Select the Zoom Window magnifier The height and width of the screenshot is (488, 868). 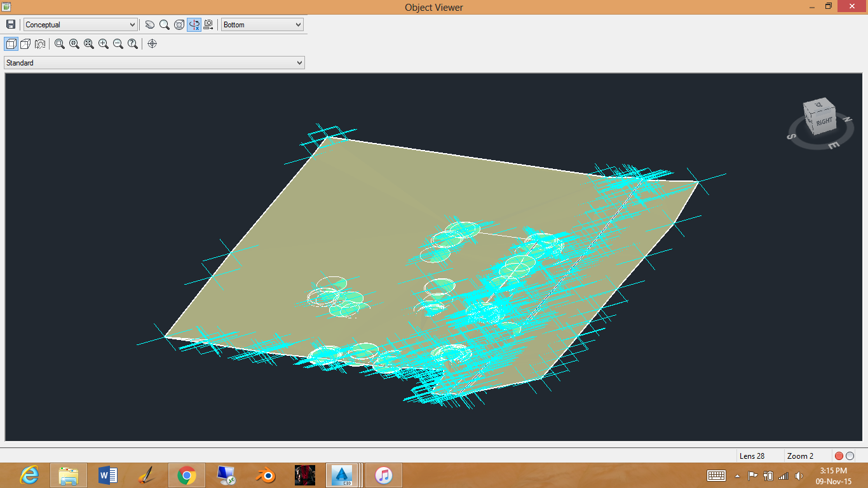point(60,44)
